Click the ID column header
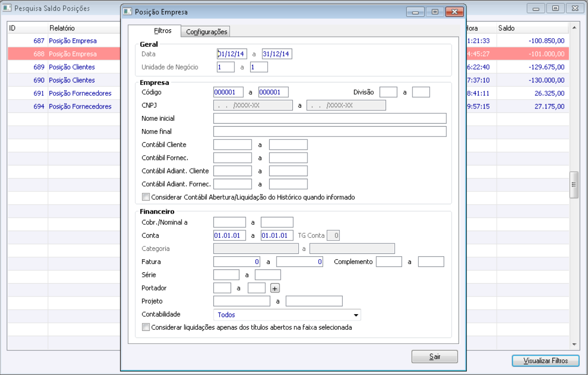Viewport: 588px width, 375px height. 28,28
